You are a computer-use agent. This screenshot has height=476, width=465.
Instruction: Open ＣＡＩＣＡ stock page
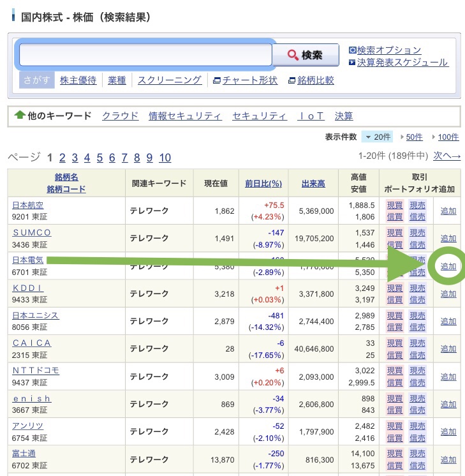(31, 343)
